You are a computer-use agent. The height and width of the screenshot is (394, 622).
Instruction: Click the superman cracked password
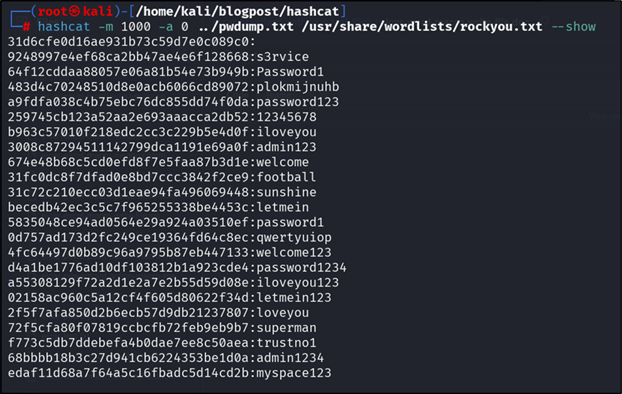(286, 328)
